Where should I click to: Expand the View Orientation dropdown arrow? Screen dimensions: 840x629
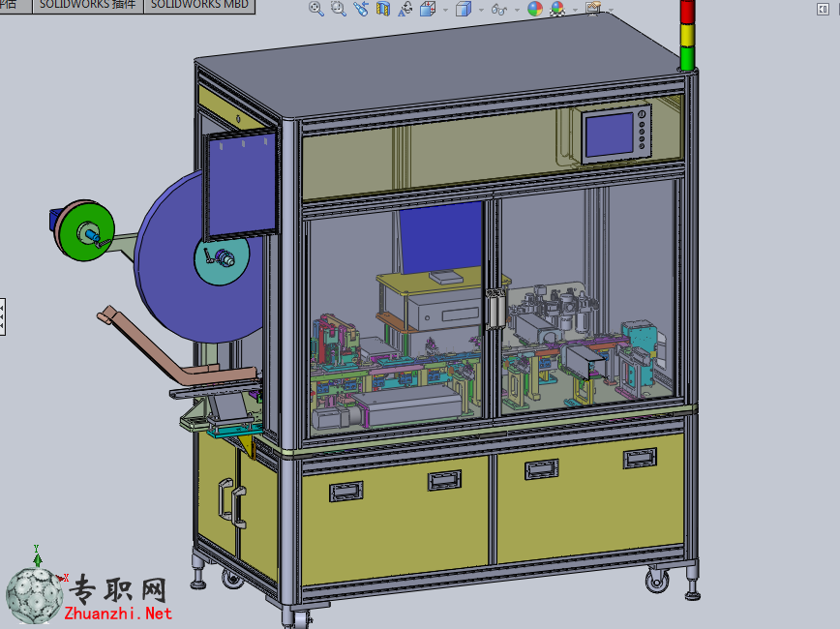[x=445, y=10]
